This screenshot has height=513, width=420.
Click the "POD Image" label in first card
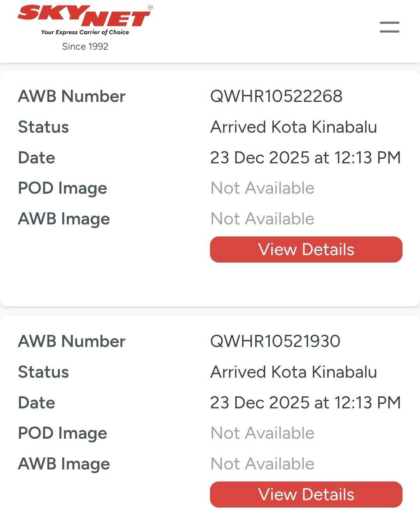pos(62,188)
